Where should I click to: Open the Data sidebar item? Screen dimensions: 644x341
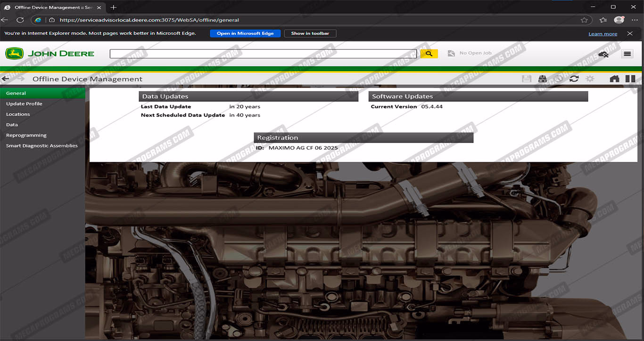12,125
